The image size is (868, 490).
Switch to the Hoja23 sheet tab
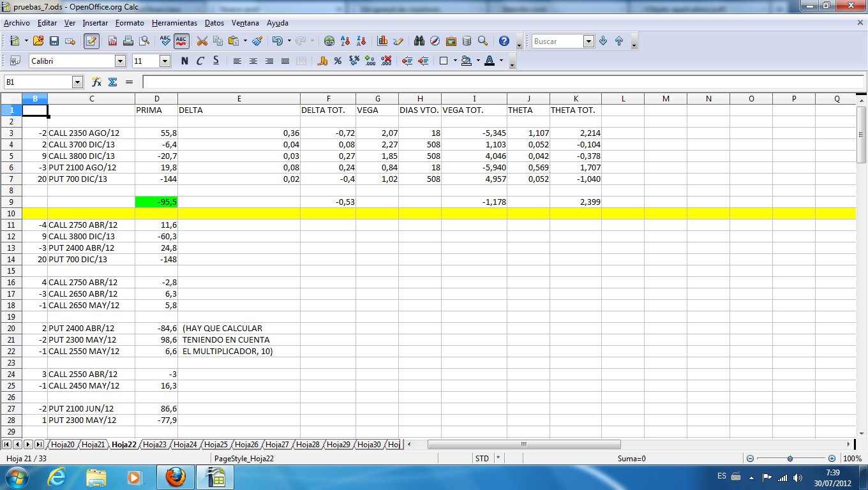(154, 445)
